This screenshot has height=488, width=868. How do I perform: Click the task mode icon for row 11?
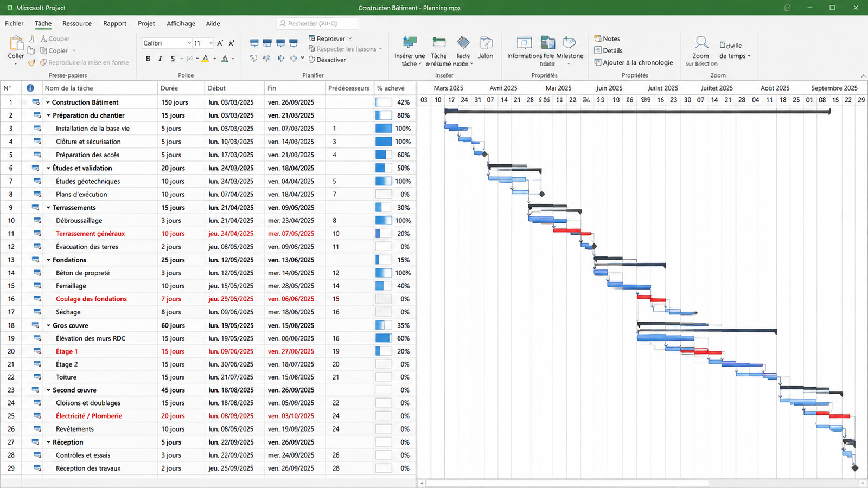click(37, 233)
